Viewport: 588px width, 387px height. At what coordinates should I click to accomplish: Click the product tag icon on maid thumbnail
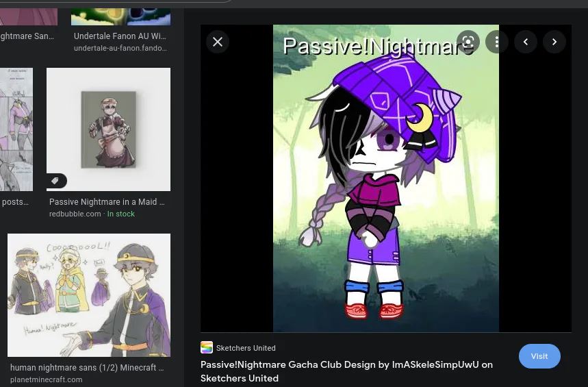click(55, 181)
